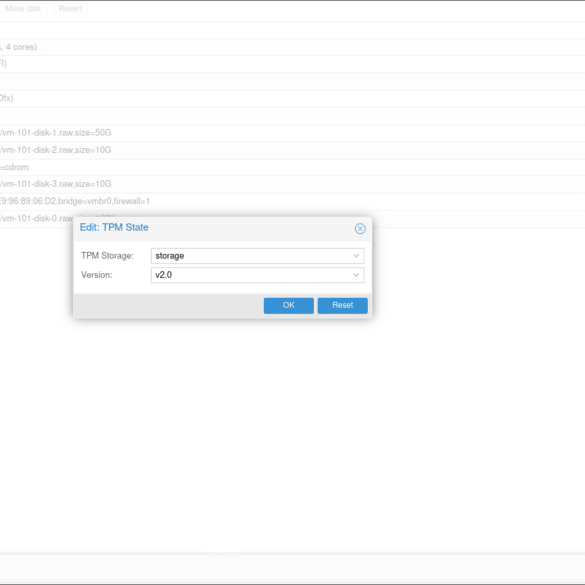This screenshot has height=585, width=585.
Task: Click the TPM Storage label
Action: (107, 256)
